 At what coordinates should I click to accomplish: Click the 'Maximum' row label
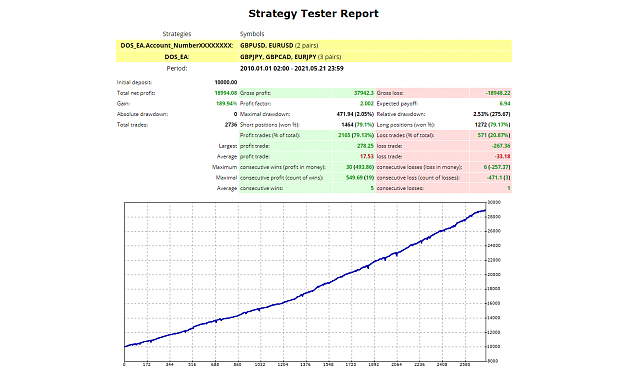click(224, 167)
